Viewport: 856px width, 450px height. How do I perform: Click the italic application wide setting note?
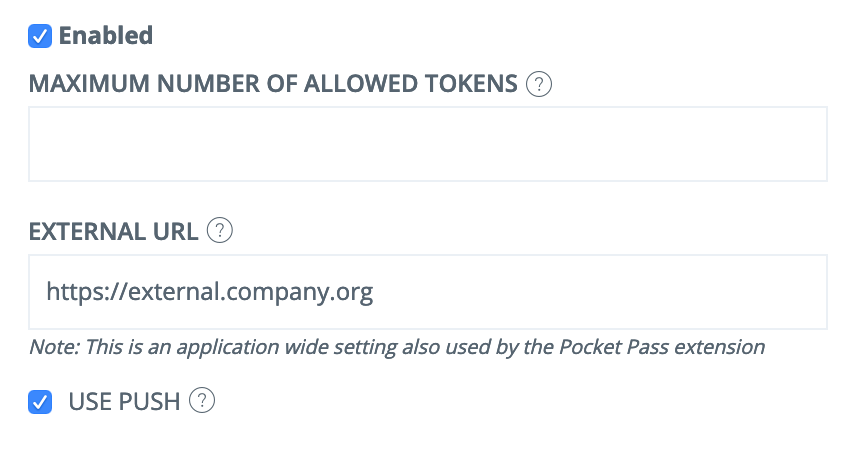(397, 347)
